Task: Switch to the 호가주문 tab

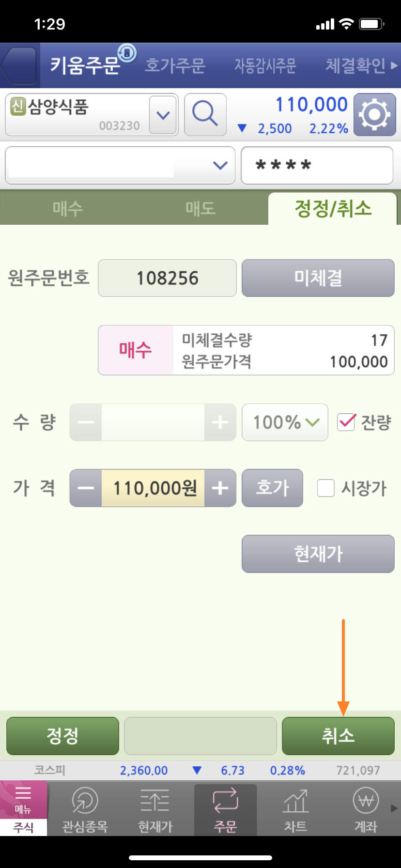Action: tap(175, 65)
